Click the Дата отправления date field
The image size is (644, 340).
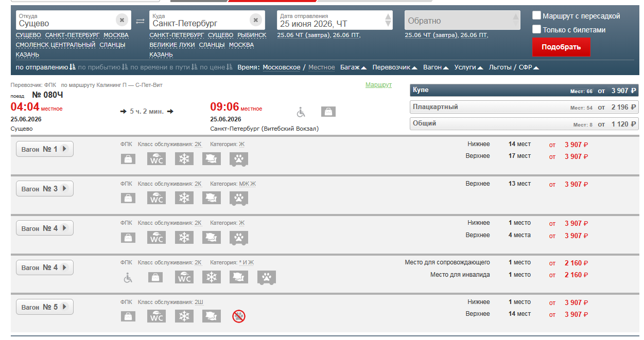coord(335,20)
